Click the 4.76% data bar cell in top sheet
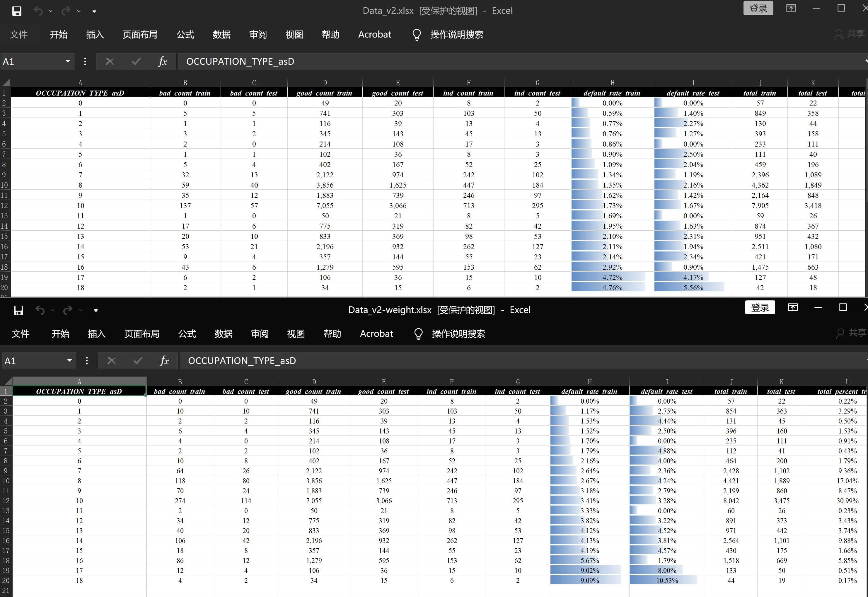Screen dimensions: 868x597 [x=612, y=288]
